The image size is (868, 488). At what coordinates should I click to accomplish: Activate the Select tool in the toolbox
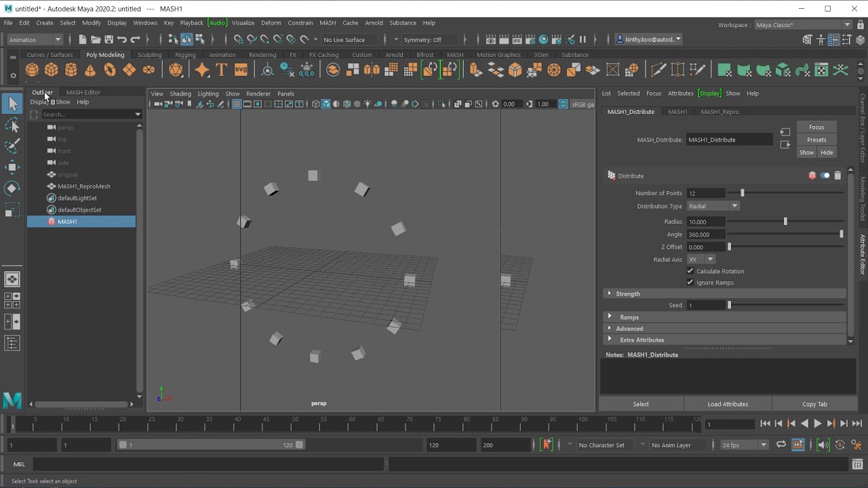pyautogui.click(x=12, y=103)
